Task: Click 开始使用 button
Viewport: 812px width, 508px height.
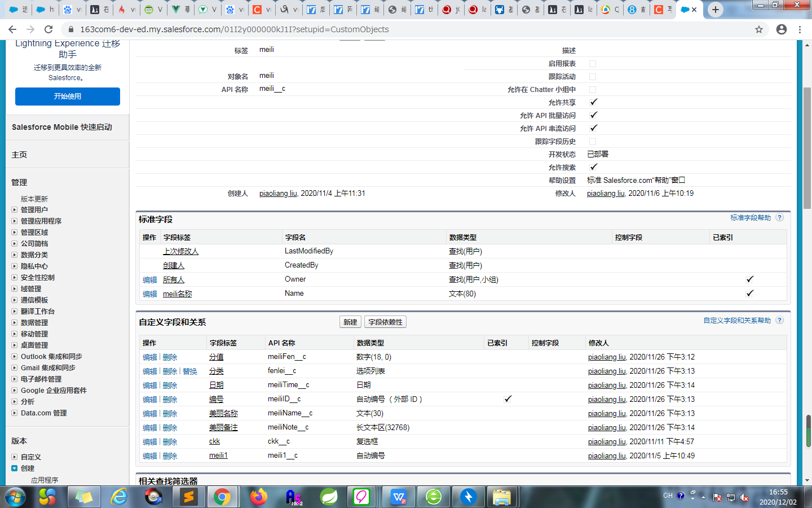Action: [68, 97]
